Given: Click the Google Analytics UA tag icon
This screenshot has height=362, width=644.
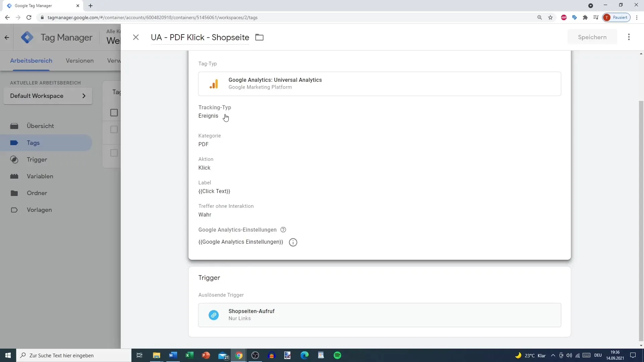Looking at the screenshot, I should click(x=214, y=83).
